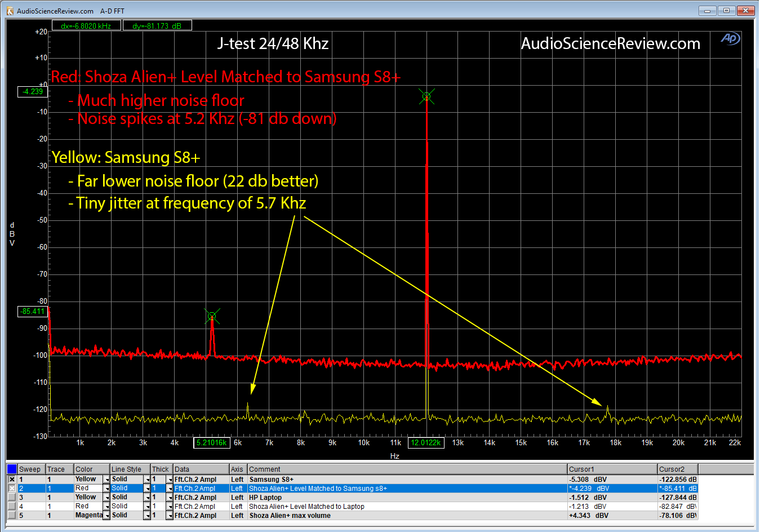760x532 pixels.
Task: Open the Magenta color dropdown arrow for sweep 5
Action: tap(106, 516)
